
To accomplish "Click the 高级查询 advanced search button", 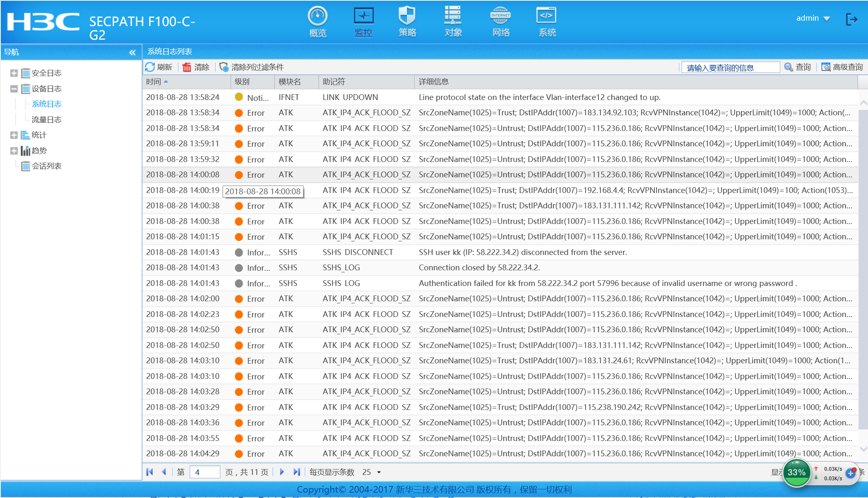I will coord(842,67).
